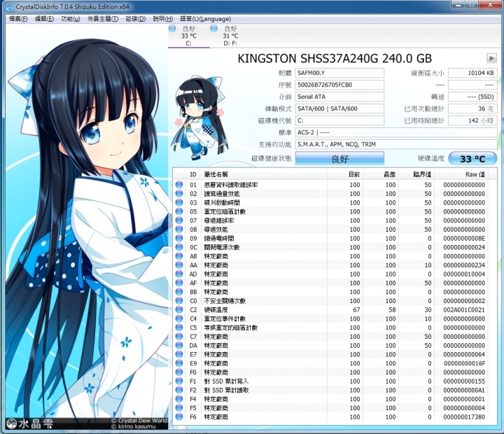
Task: Click the status icon of attribute C2
Action: (x=179, y=310)
